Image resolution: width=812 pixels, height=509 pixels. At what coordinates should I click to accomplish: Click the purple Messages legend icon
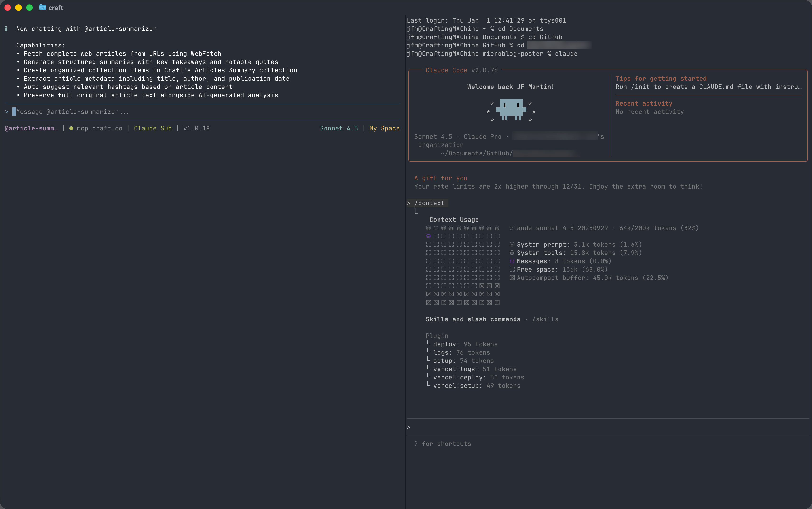[x=512, y=261]
